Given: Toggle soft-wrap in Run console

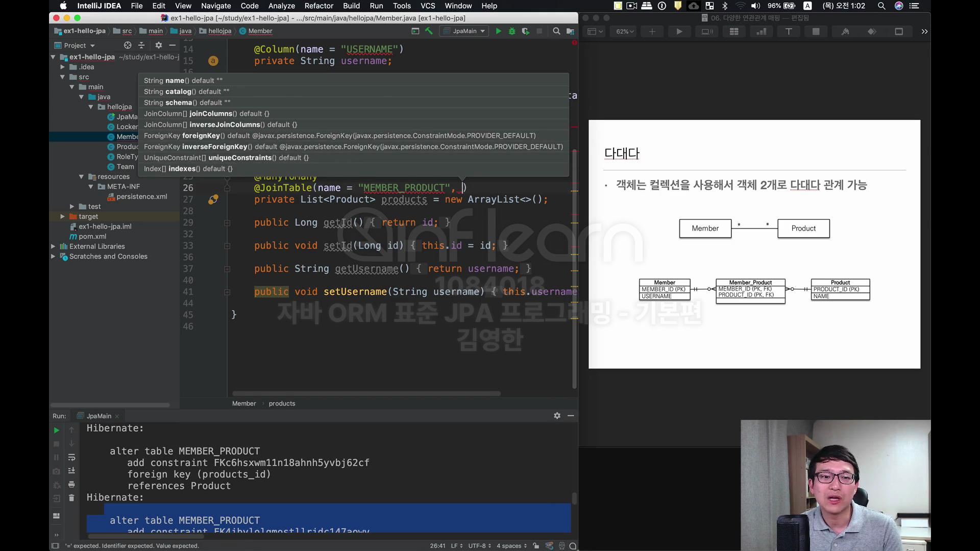Looking at the screenshot, I should point(71,457).
